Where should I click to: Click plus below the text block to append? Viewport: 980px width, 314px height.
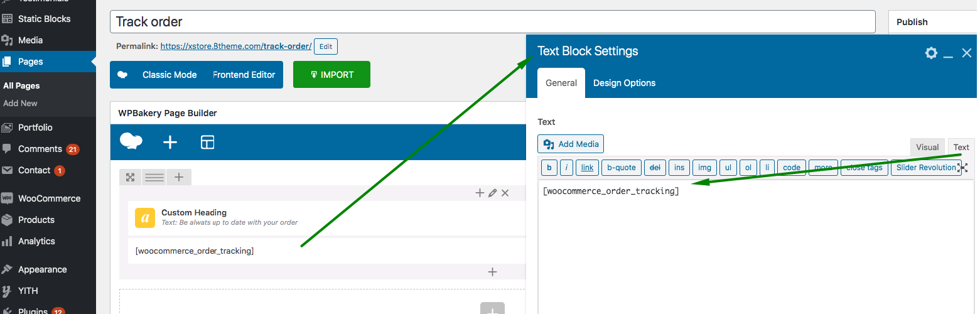[x=492, y=272]
